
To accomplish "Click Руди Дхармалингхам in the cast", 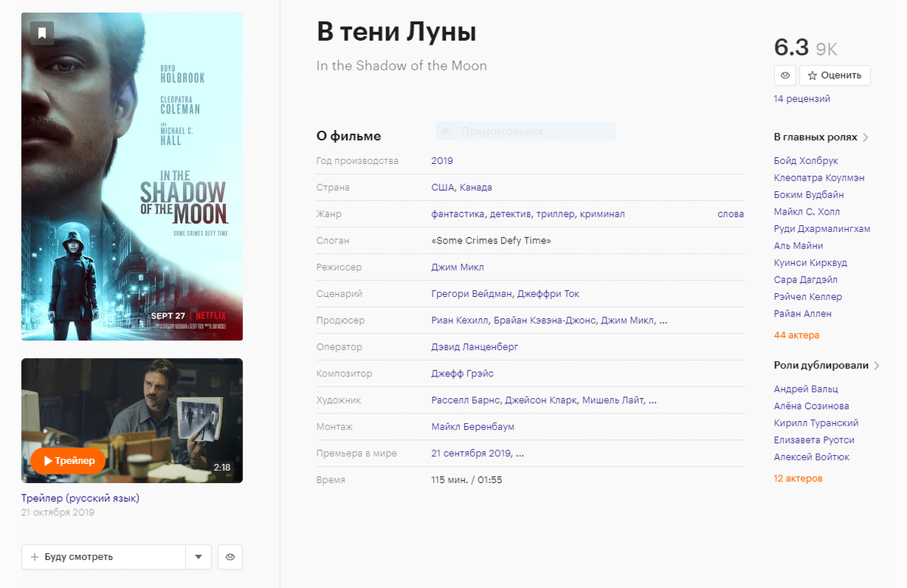I will click(822, 229).
